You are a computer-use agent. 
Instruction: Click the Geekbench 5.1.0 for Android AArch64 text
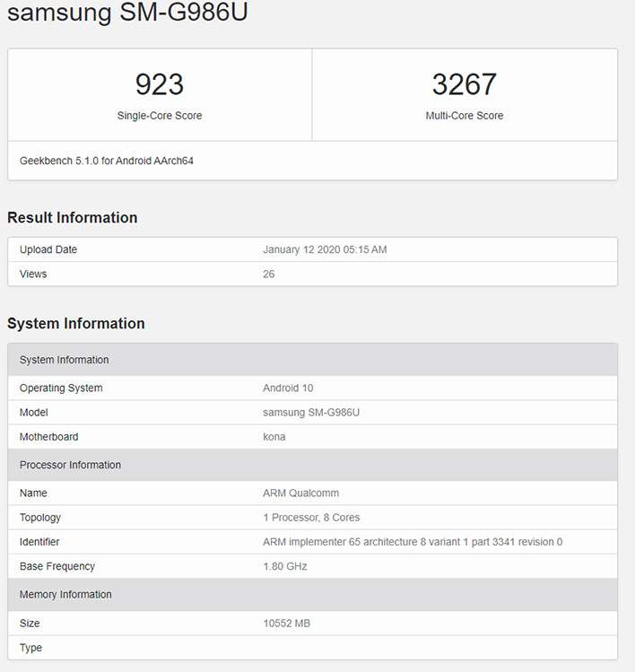pos(107,161)
